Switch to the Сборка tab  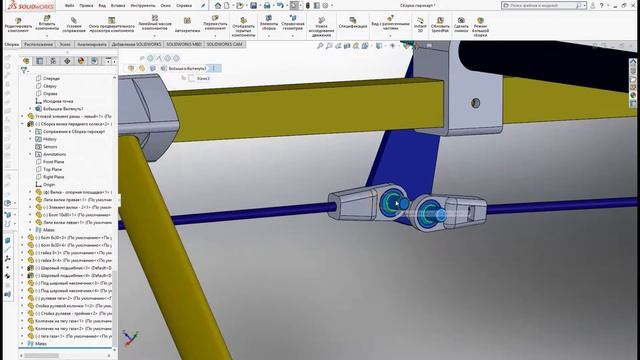point(11,44)
